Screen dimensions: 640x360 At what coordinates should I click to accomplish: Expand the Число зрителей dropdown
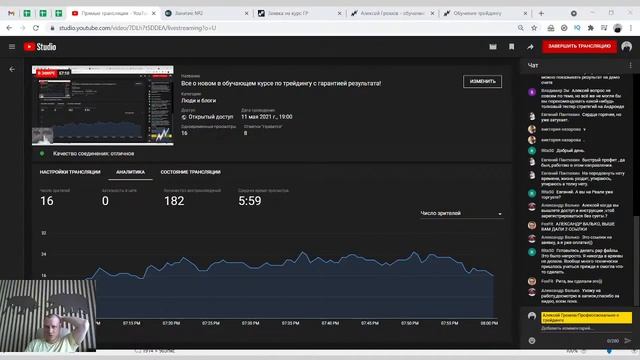(461, 213)
